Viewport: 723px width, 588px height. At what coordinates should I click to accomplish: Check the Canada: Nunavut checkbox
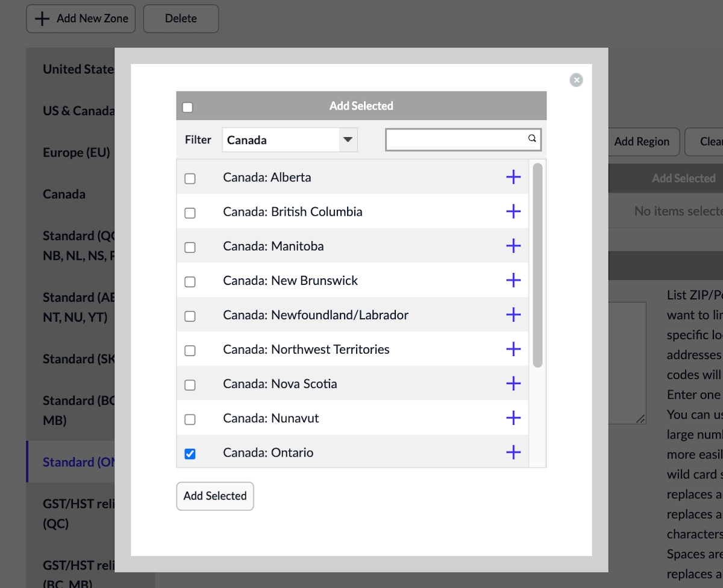190,419
